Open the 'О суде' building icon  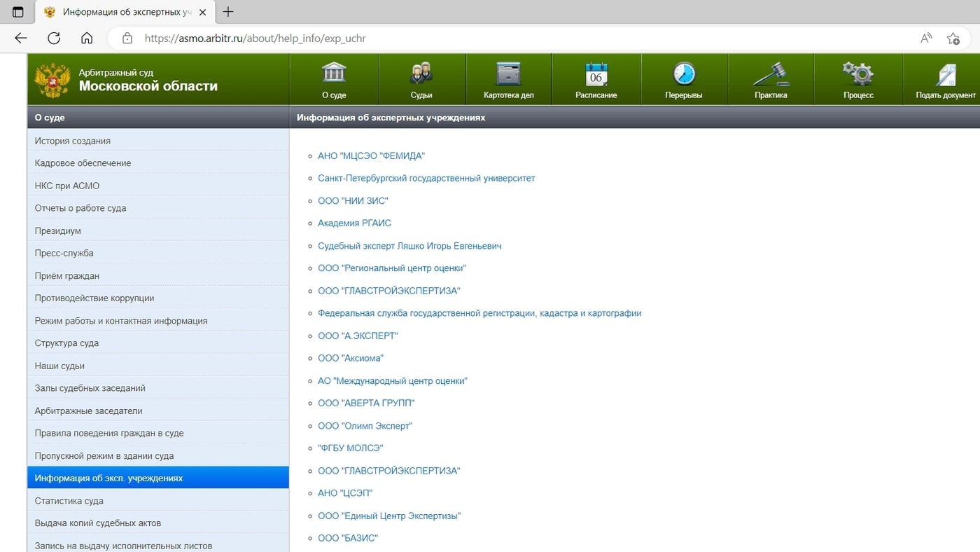coord(334,72)
